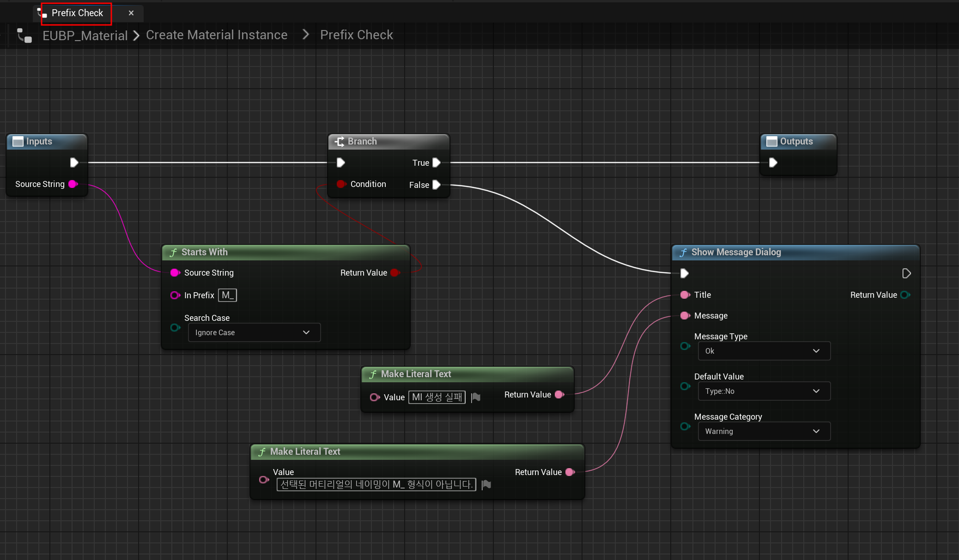This screenshot has width=959, height=560.
Task: Click the Outputs node's execution input pin
Action: click(773, 163)
